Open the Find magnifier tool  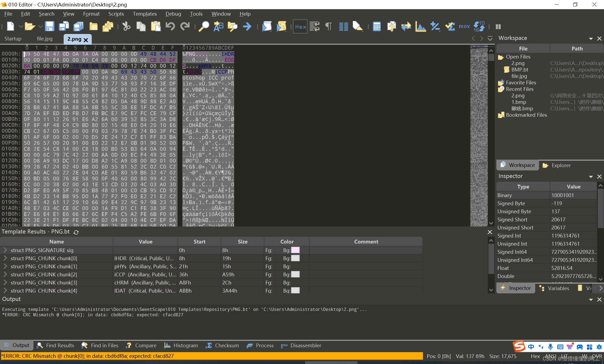(204, 26)
